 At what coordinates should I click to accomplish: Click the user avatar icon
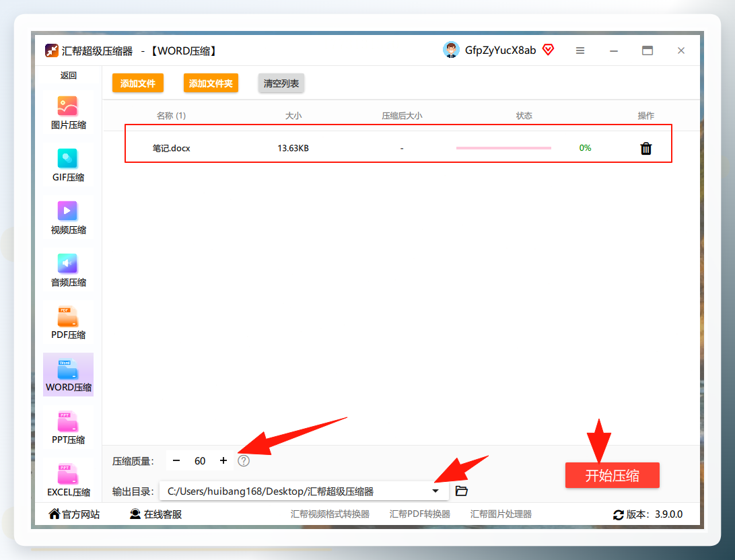click(451, 50)
